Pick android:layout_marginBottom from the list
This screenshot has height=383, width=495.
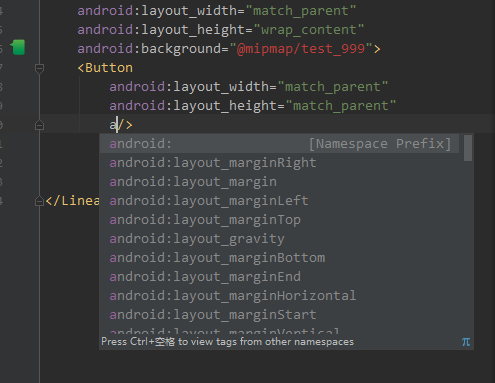click(x=279, y=258)
